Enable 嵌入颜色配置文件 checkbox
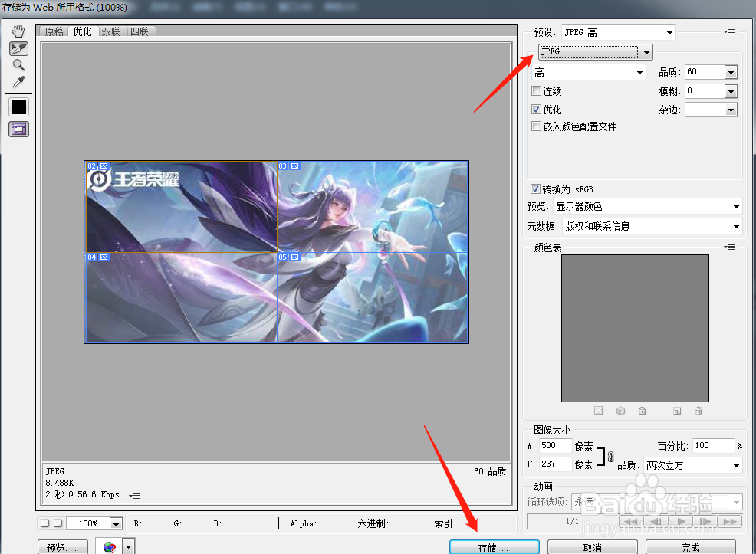Viewport: 756px width, 554px height. [536, 126]
